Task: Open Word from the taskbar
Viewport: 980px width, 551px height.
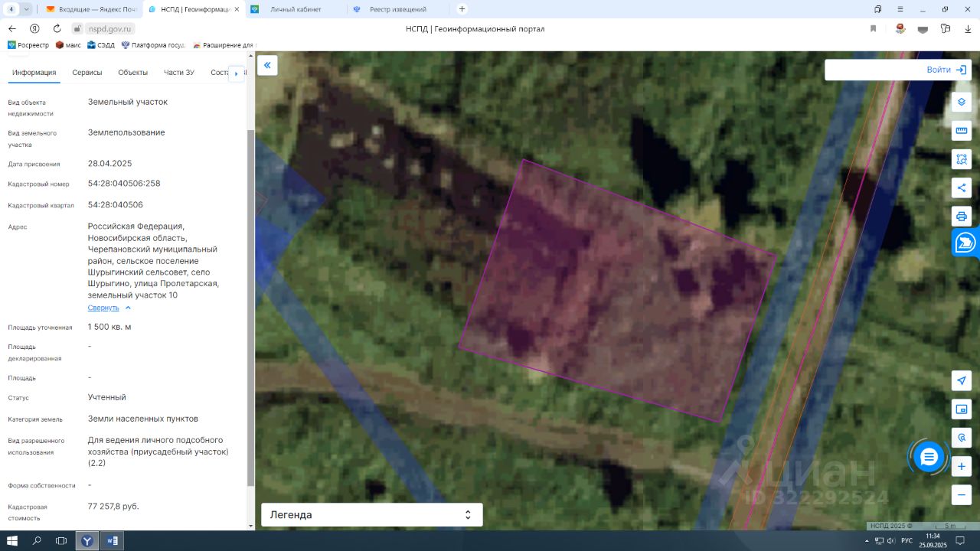Action: (x=112, y=541)
